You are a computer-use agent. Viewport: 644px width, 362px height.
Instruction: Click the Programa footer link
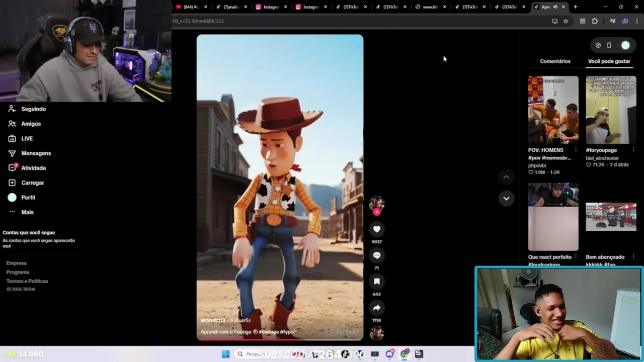tap(18, 273)
